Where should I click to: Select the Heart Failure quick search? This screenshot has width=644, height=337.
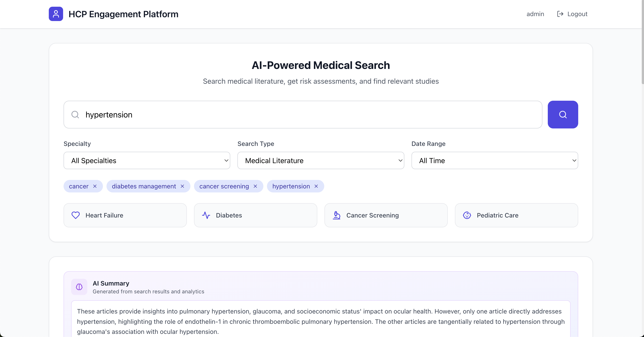(x=125, y=215)
